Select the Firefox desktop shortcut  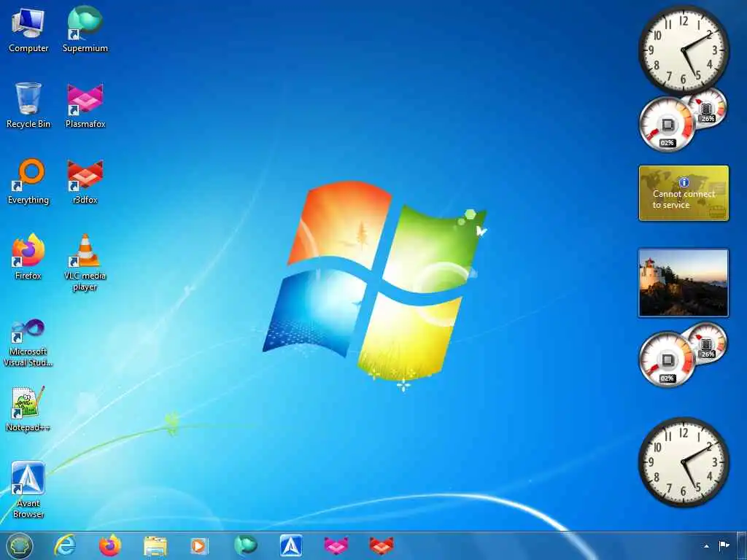(28, 257)
